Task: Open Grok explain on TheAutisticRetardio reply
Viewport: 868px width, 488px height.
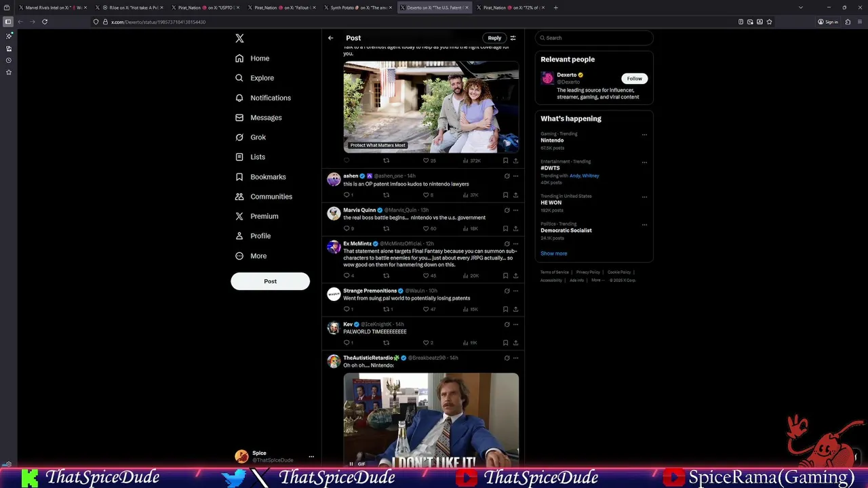Action: click(507, 358)
